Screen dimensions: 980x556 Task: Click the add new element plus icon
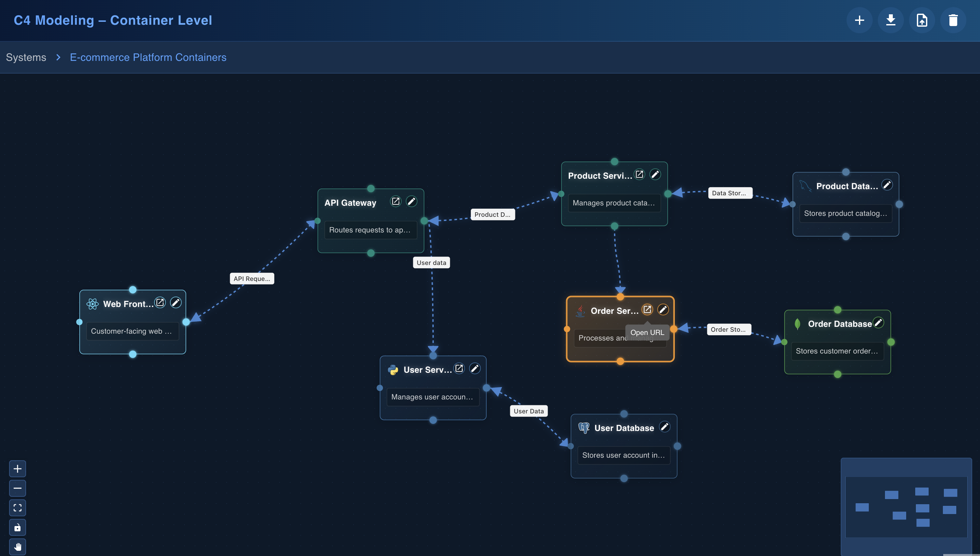tap(859, 20)
